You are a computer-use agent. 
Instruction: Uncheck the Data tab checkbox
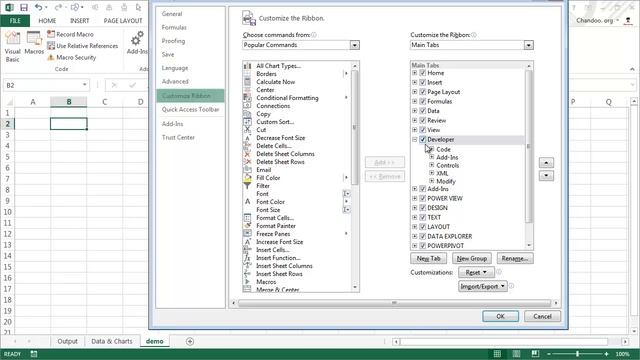point(422,111)
